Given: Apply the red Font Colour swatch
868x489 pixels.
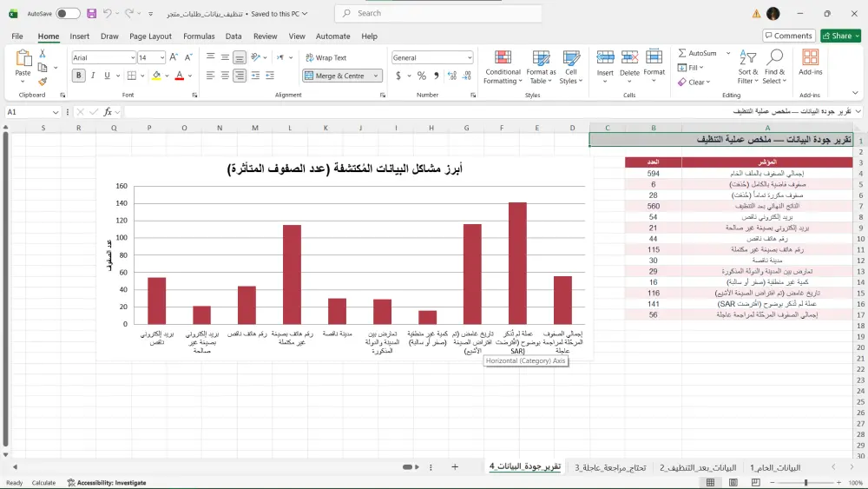Looking at the screenshot, I should [x=180, y=76].
